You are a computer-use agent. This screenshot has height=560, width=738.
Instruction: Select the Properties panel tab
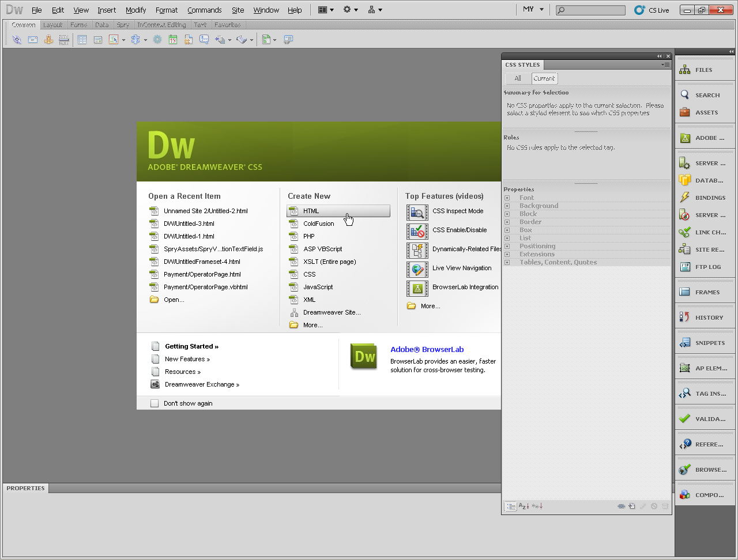(25, 488)
